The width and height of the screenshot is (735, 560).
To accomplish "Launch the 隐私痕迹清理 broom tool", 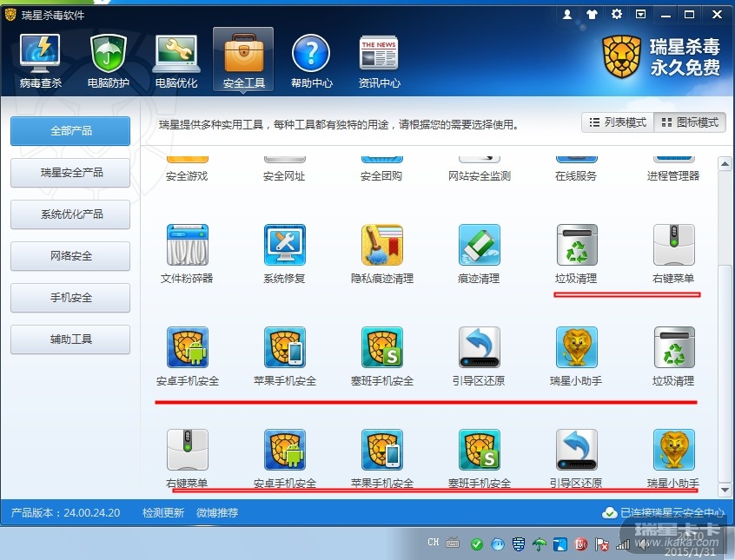I will pyautogui.click(x=382, y=245).
